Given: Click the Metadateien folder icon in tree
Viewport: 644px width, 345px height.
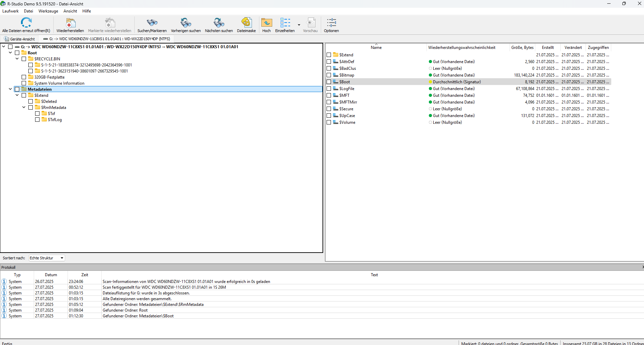Looking at the screenshot, I should click(x=24, y=89).
